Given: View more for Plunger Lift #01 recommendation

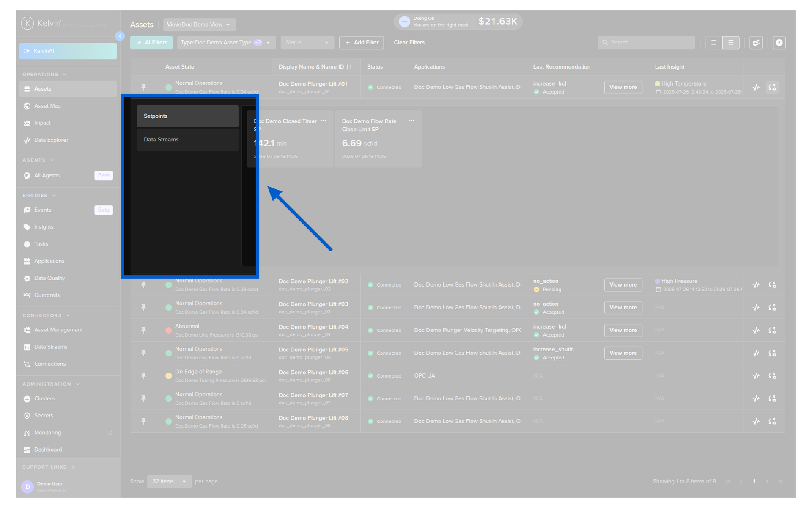Looking at the screenshot, I should click(623, 87).
